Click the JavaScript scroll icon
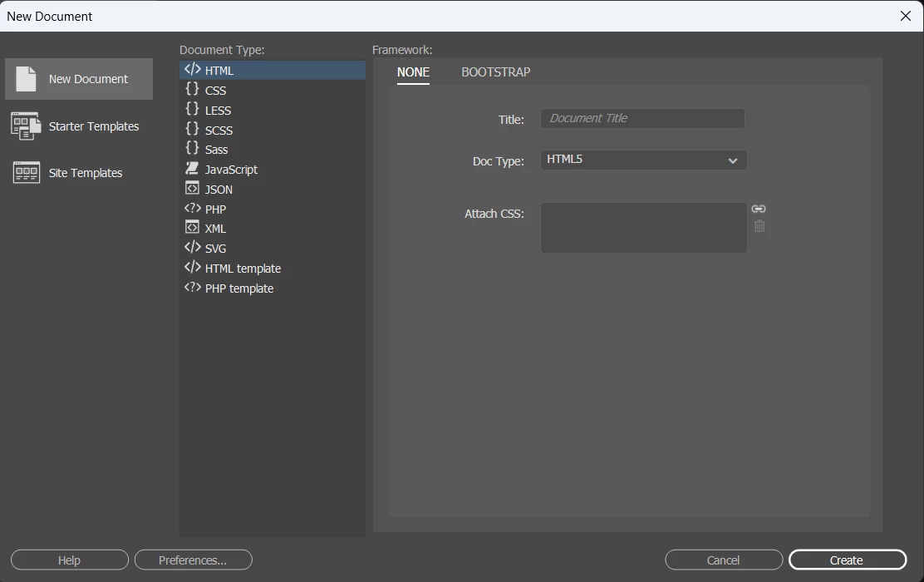The width and height of the screenshot is (924, 582). (192, 169)
